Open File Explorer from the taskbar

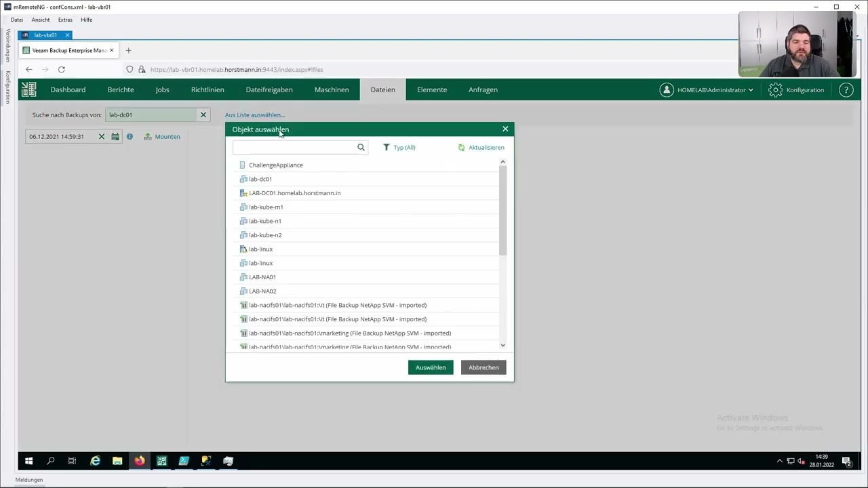[x=117, y=461]
